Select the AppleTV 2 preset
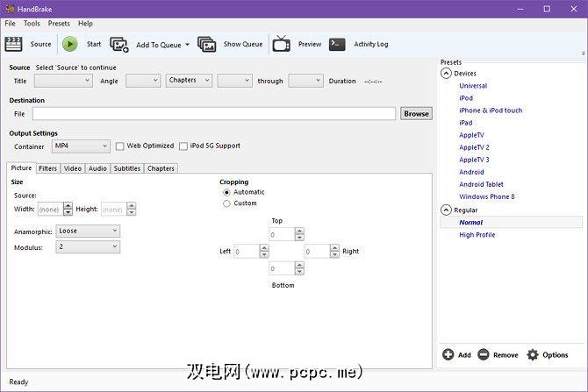Screen dimensions: 588x392 [x=475, y=147]
